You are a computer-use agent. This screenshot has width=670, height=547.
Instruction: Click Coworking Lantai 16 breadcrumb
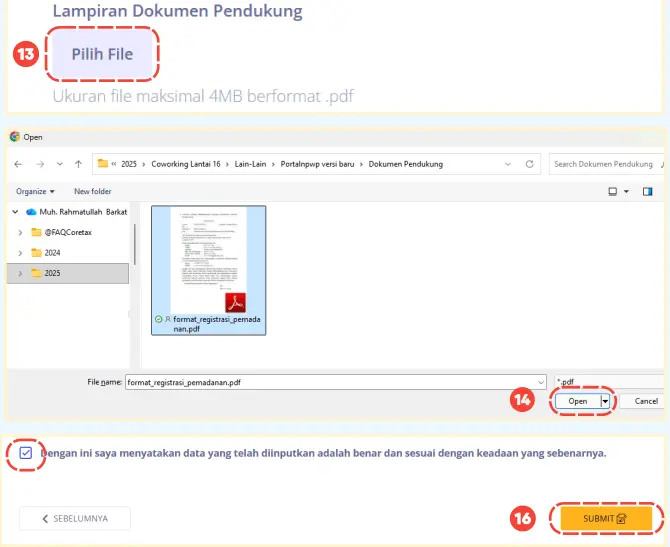click(x=186, y=164)
